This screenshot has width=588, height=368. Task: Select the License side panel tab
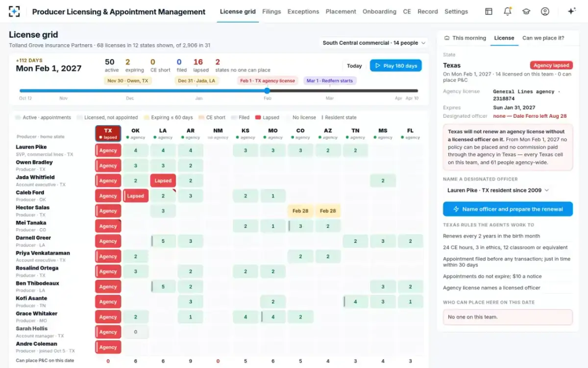pyautogui.click(x=504, y=38)
